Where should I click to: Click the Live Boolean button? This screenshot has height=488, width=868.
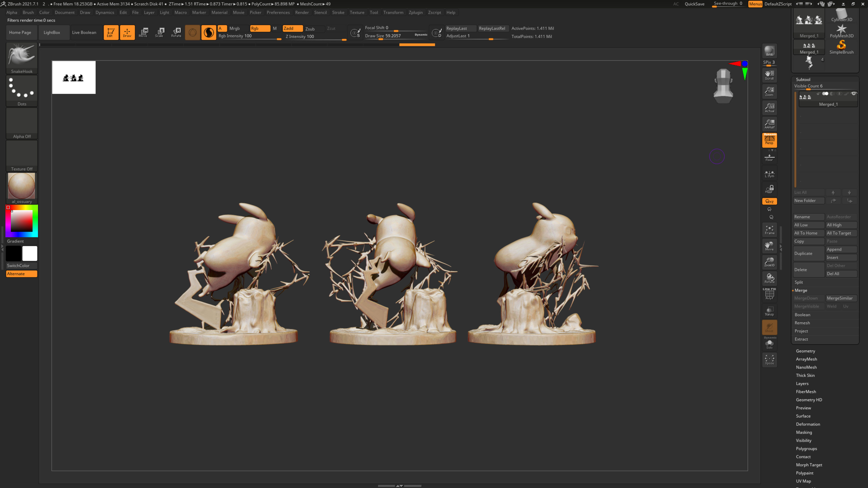86,32
